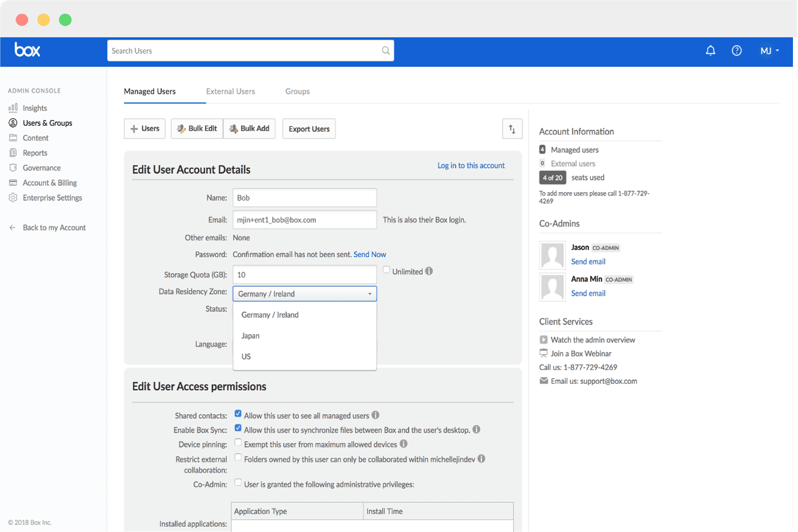Click info icon for Enable Box Sync
The image size is (798, 532).
(x=476, y=429)
